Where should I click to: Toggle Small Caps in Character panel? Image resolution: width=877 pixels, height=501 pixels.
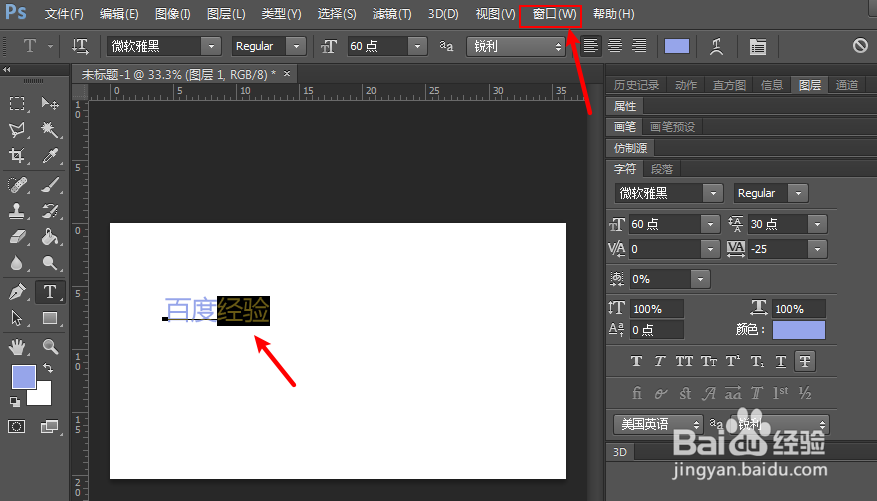point(709,361)
